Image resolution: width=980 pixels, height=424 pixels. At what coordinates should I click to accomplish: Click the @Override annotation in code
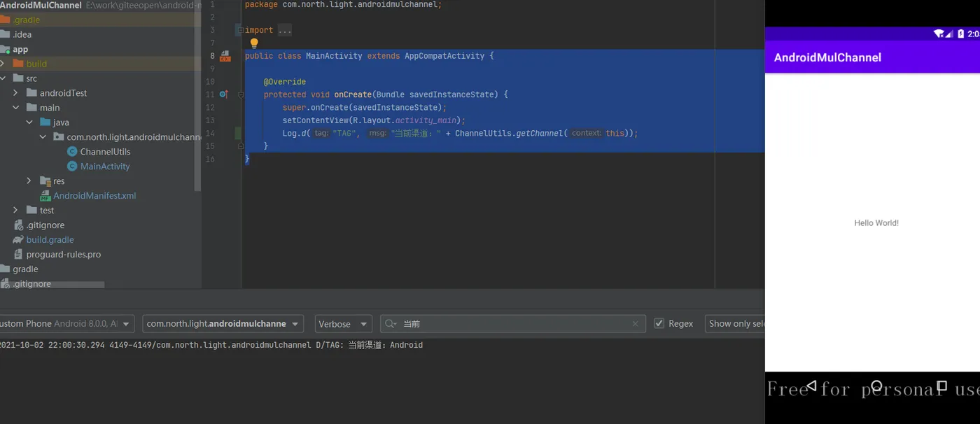coord(284,82)
